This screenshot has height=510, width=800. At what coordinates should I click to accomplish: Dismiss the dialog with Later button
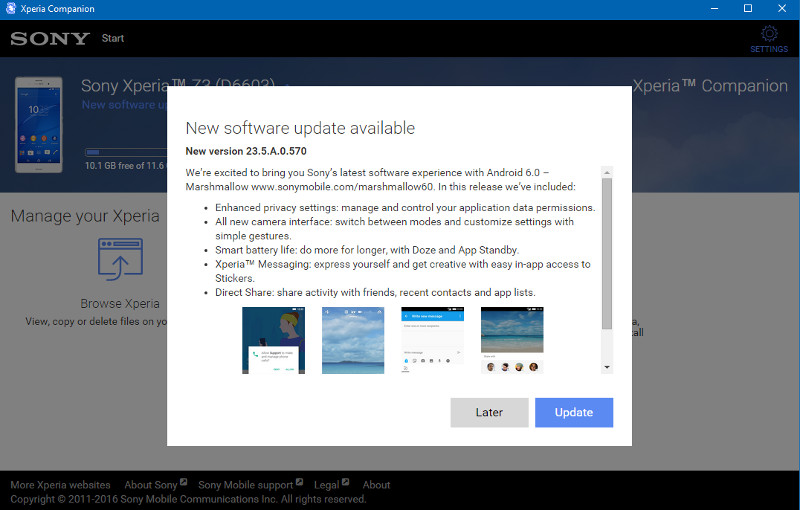[x=489, y=412]
